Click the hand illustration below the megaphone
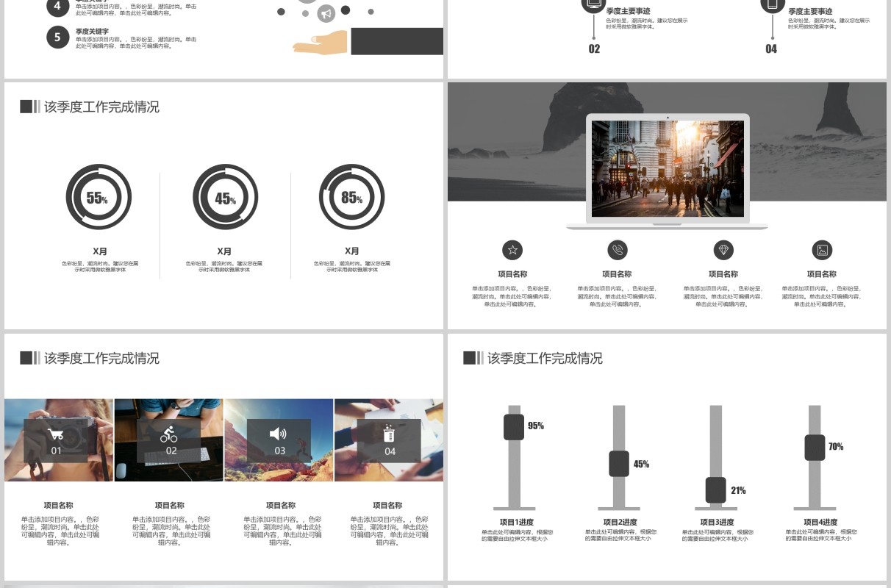The image size is (891, 588). 321,43
